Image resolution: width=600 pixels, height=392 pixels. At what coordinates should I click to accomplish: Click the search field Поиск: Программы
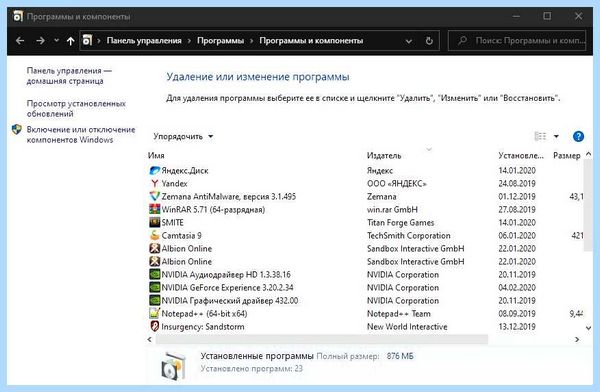[x=517, y=41]
